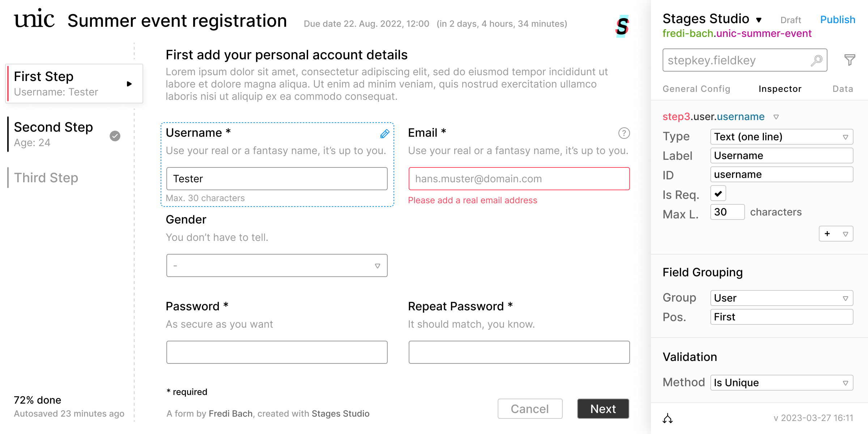Switch to the General Config tab
This screenshot has height=434, width=868.
pos(696,89)
